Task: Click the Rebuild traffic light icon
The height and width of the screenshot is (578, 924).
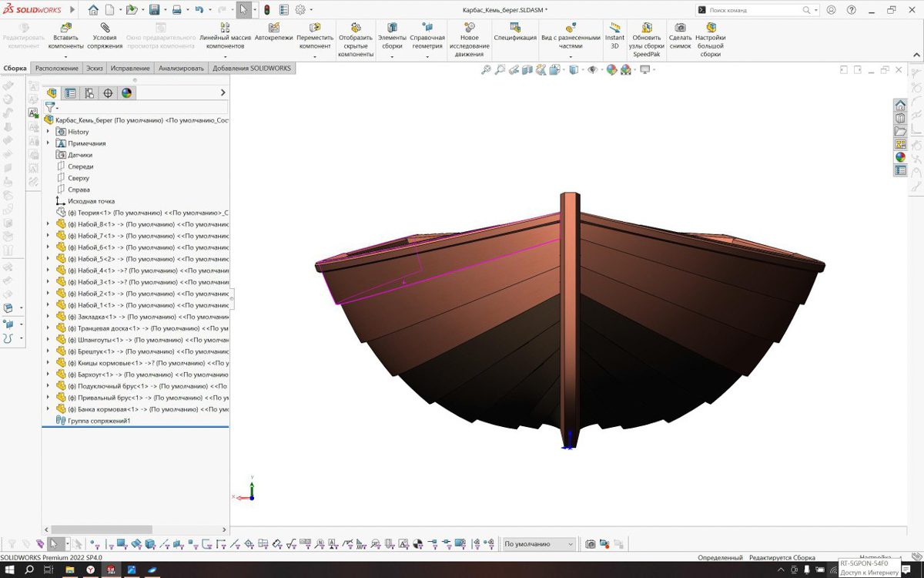Action: point(266,10)
